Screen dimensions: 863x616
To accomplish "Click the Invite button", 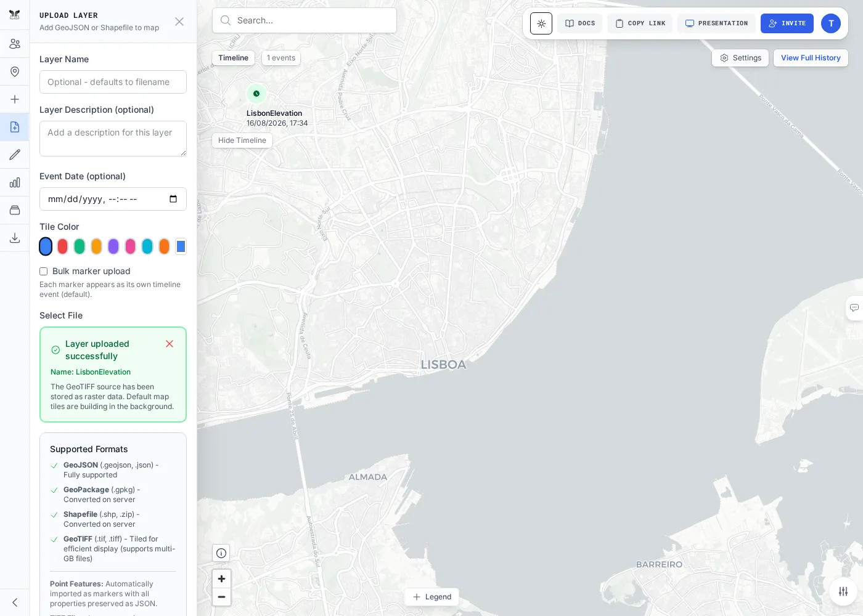I will [787, 23].
